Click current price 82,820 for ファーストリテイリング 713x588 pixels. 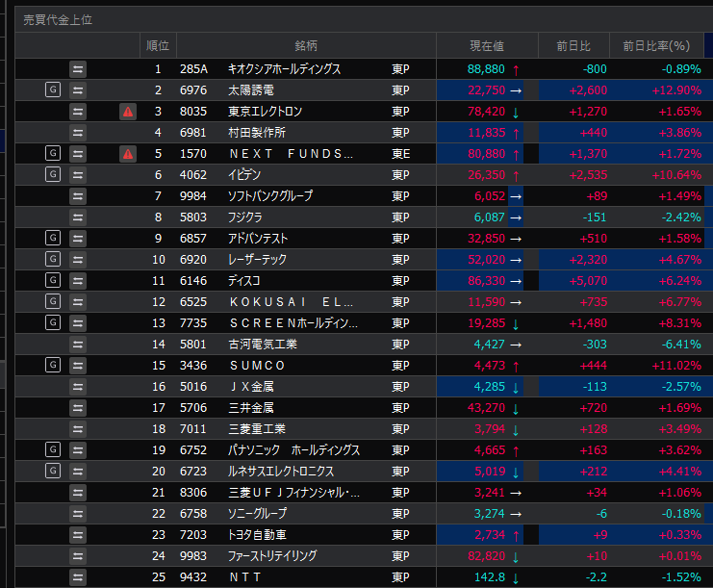pyautogui.click(x=487, y=555)
